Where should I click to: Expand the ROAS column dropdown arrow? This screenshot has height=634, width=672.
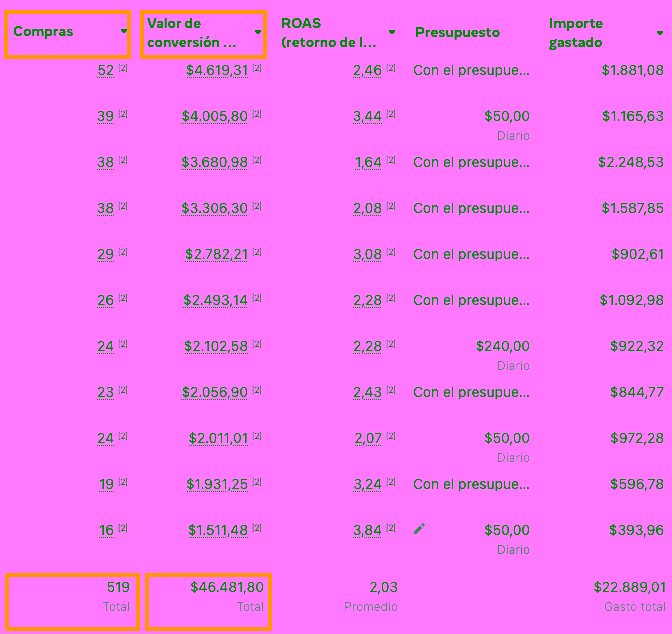[x=392, y=32]
